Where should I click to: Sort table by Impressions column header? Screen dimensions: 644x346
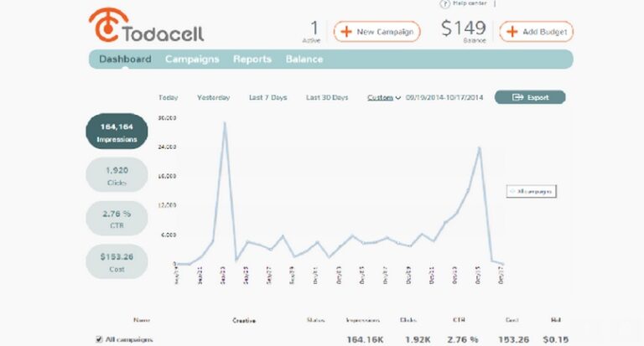tap(362, 320)
